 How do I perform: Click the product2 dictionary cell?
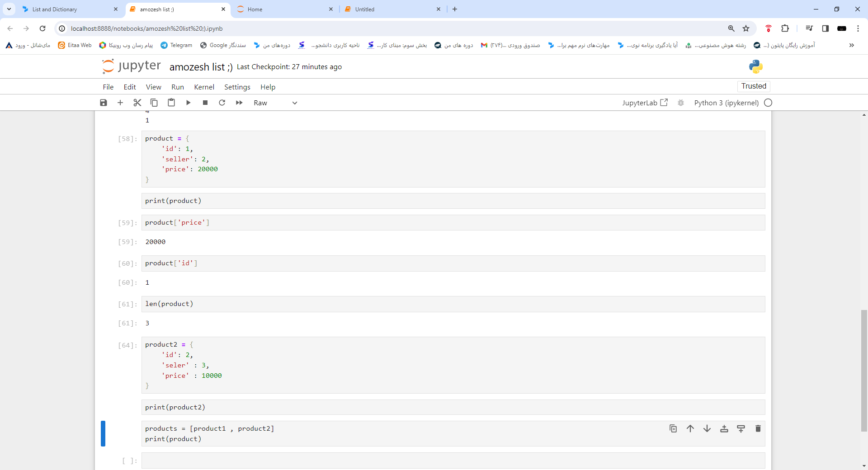pyautogui.click(x=453, y=365)
